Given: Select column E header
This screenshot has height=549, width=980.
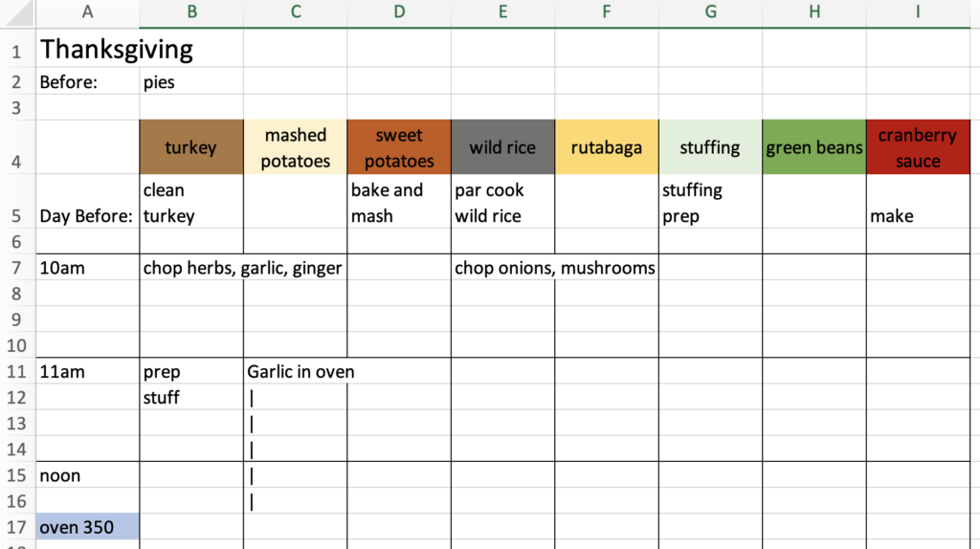Looking at the screenshot, I should (502, 12).
